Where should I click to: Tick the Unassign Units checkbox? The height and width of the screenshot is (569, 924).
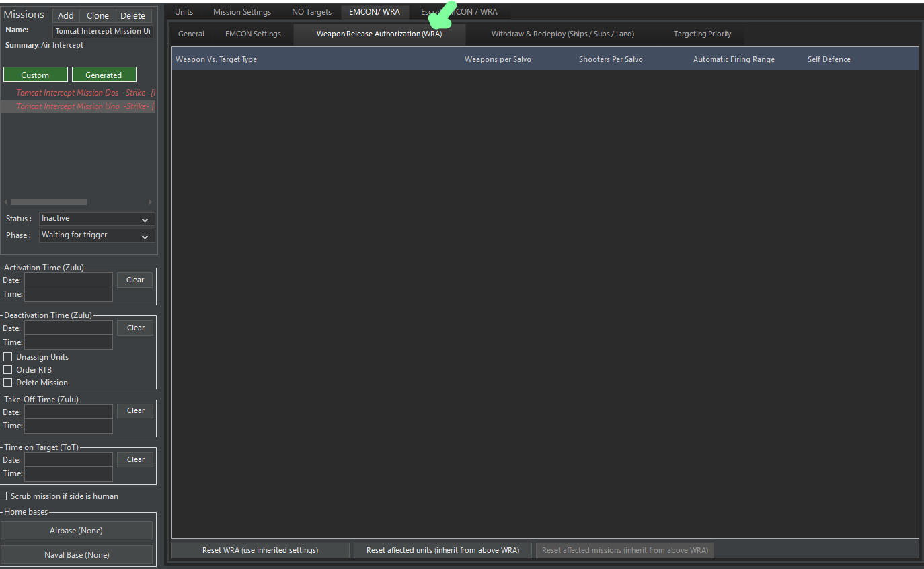point(8,357)
